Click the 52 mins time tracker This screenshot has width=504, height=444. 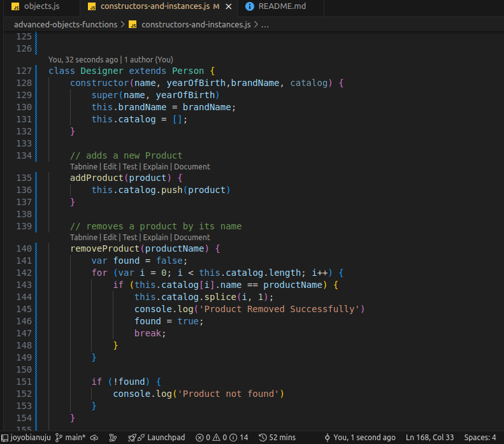click(277, 438)
